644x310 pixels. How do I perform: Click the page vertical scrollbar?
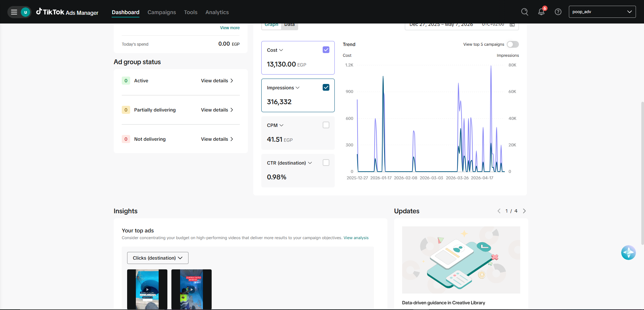[x=642, y=173]
